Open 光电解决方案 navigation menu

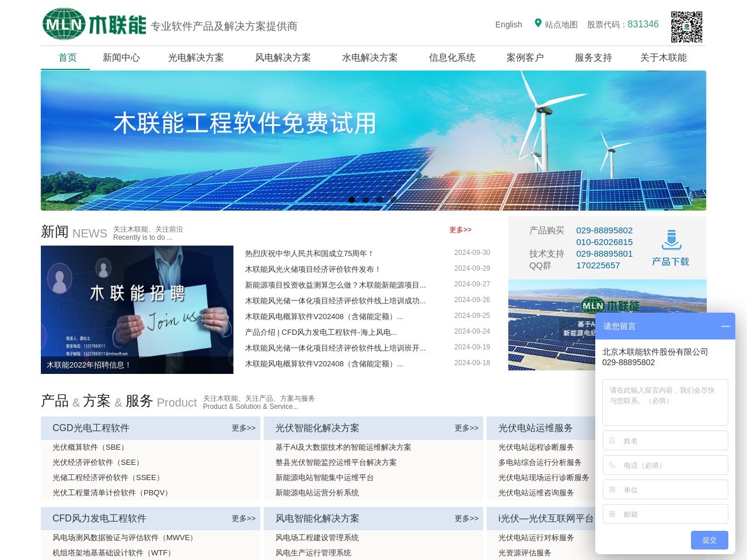pyautogui.click(x=196, y=58)
